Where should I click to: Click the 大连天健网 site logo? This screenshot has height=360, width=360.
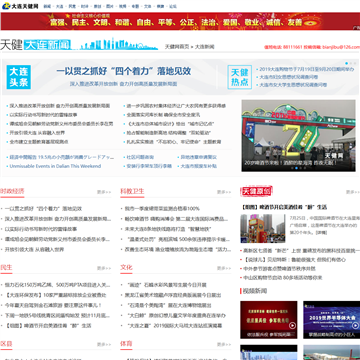20,6
